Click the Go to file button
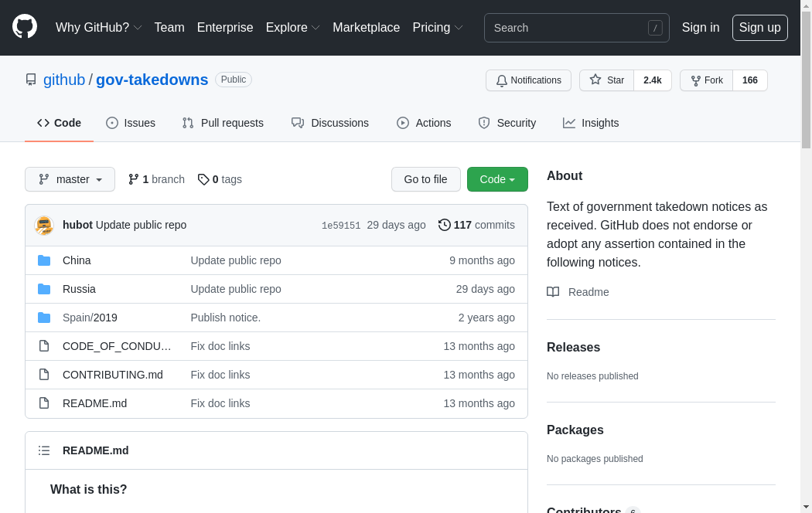Viewport: 812px width, 513px height. [x=425, y=179]
